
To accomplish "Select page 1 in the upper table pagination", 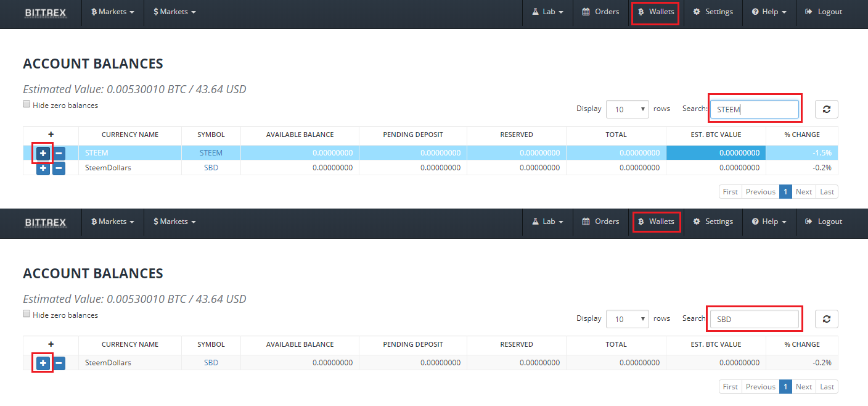I will [x=785, y=192].
